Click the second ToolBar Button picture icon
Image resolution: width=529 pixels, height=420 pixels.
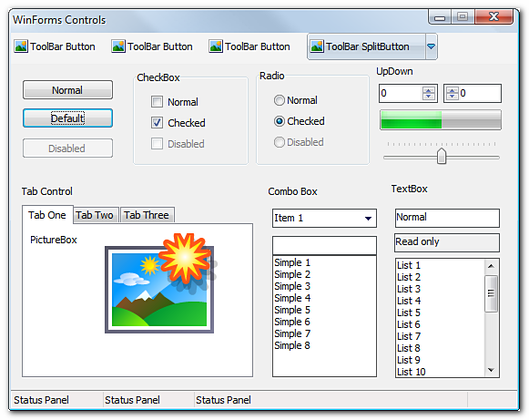tap(118, 46)
